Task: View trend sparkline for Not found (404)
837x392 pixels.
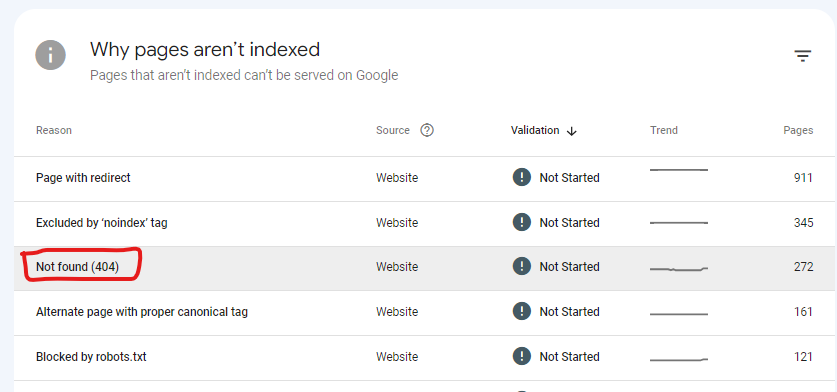Action: (678, 269)
